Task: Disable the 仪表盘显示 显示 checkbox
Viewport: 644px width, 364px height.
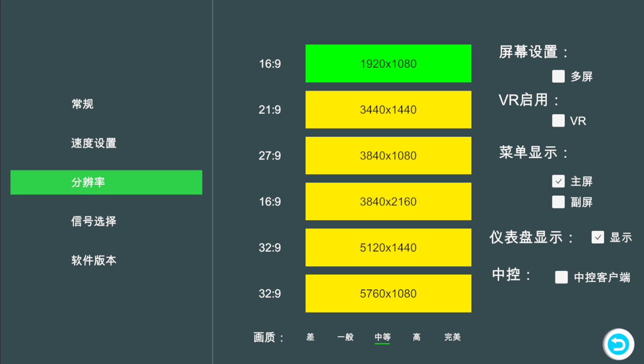Action: (597, 237)
